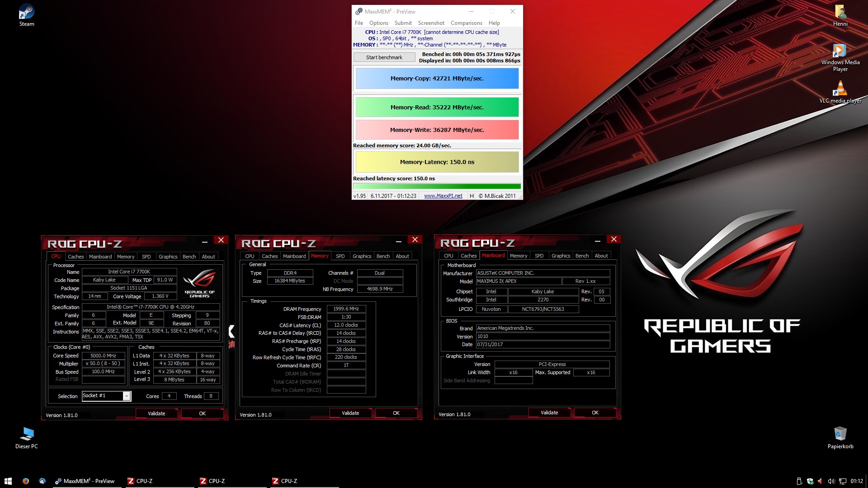Click the NB Frequency 4698.9 MHz value
Image resolution: width=868 pixels, height=488 pixels.
click(380, 289)
